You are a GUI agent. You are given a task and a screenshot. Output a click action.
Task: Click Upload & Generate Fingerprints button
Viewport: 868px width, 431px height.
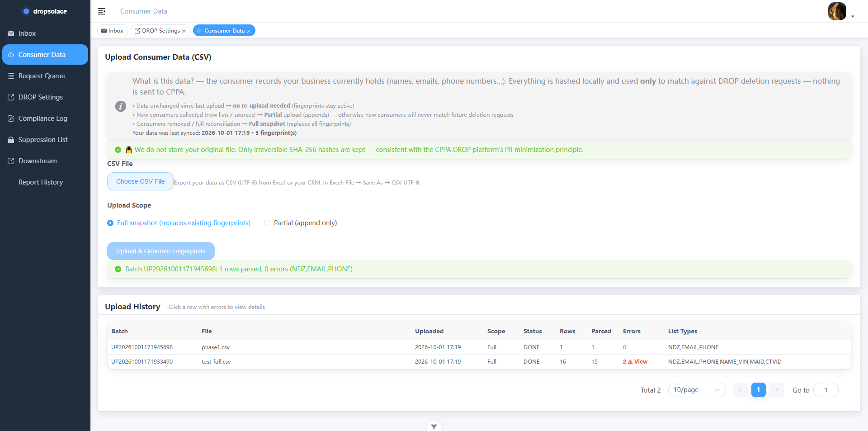161,251
